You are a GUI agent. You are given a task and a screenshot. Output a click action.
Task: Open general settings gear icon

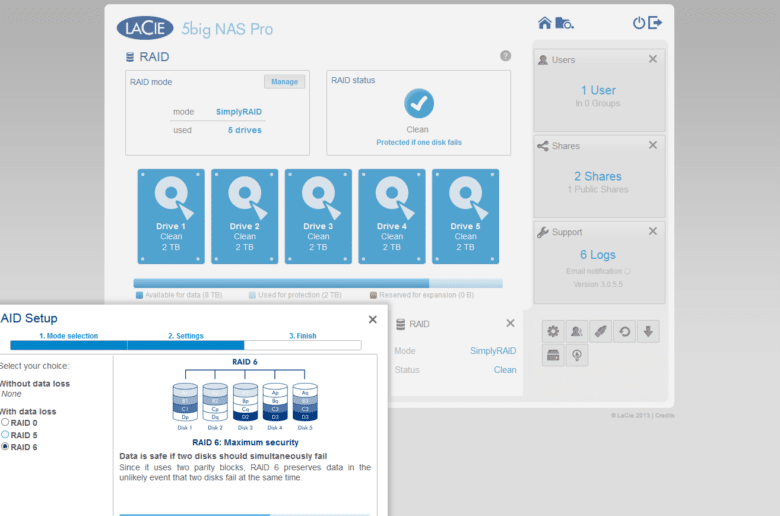pos(553,331)
